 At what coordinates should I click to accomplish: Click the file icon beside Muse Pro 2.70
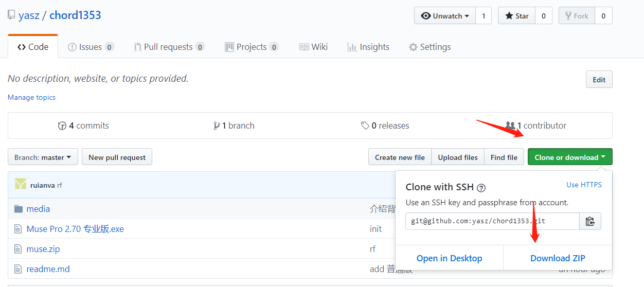[x=19, y=229]
